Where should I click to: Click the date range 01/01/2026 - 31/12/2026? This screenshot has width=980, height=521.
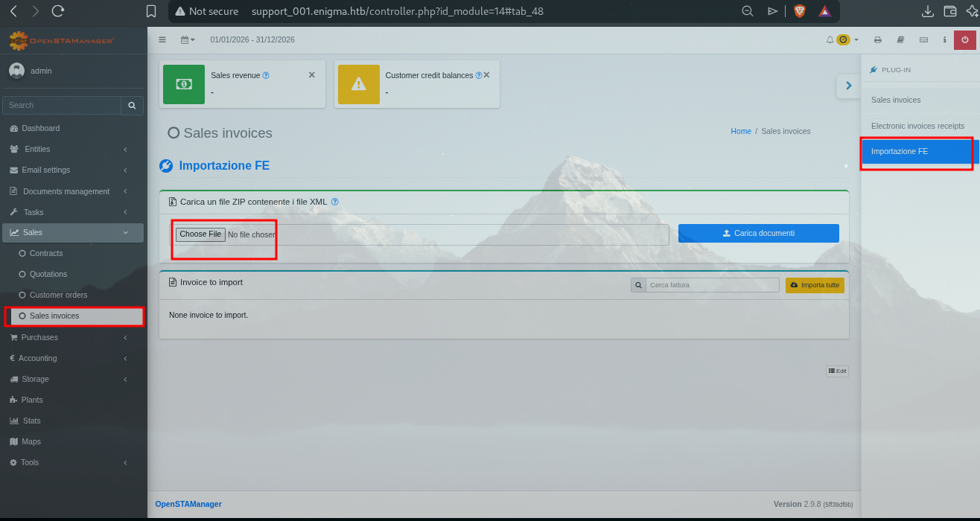point(252,39)
